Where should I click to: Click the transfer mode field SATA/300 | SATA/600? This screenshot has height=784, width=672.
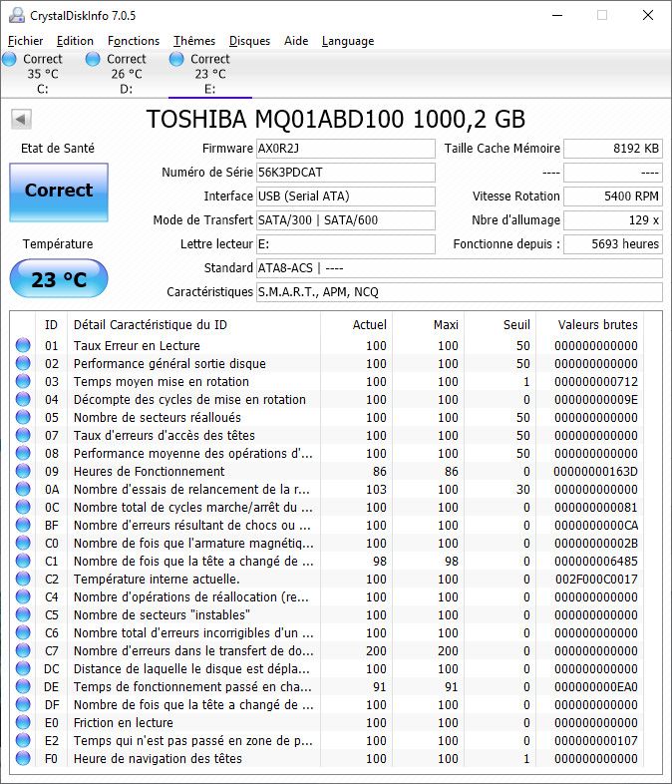click(346, 220)
